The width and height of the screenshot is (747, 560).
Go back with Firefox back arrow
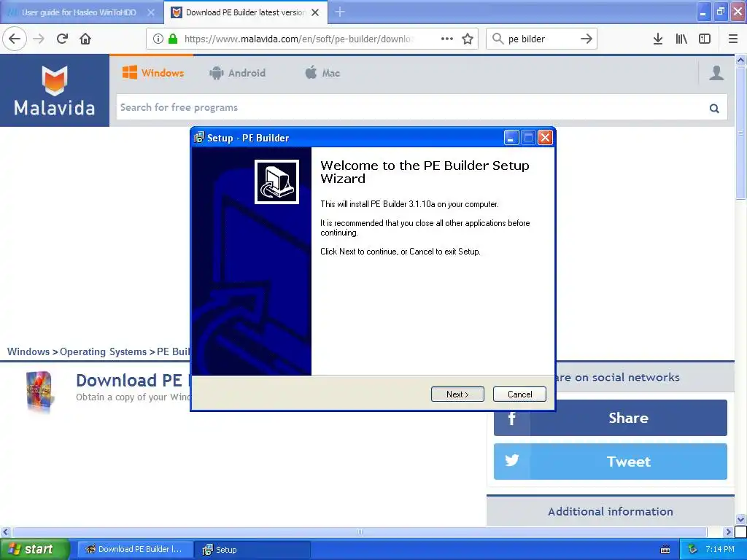click(15, 39)
